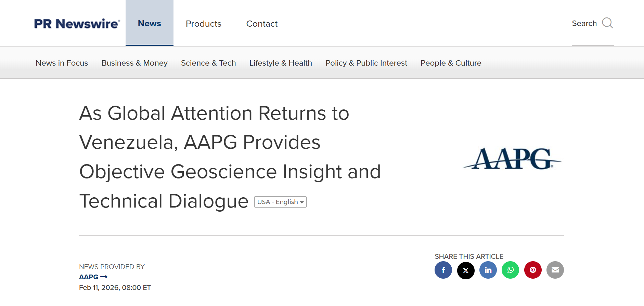Share the article on Facebook
Image resolution: width=644 pixels, height=306 pixels.
coord(443,270)
